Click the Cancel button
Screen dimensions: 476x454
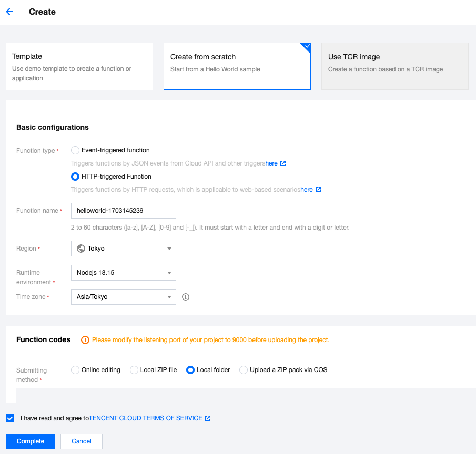(82, 441)
